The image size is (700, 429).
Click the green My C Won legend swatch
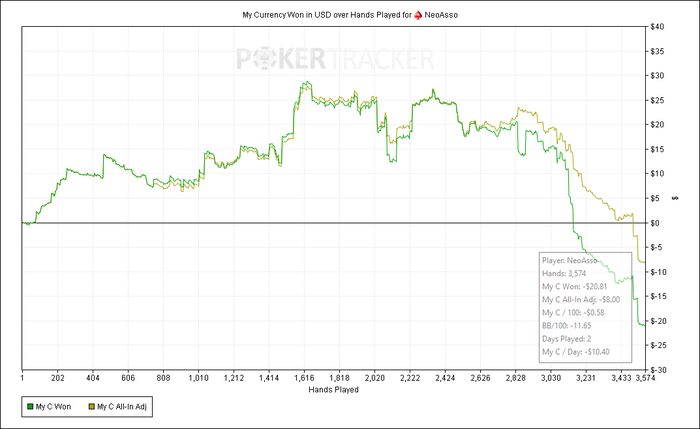(30, 407)
